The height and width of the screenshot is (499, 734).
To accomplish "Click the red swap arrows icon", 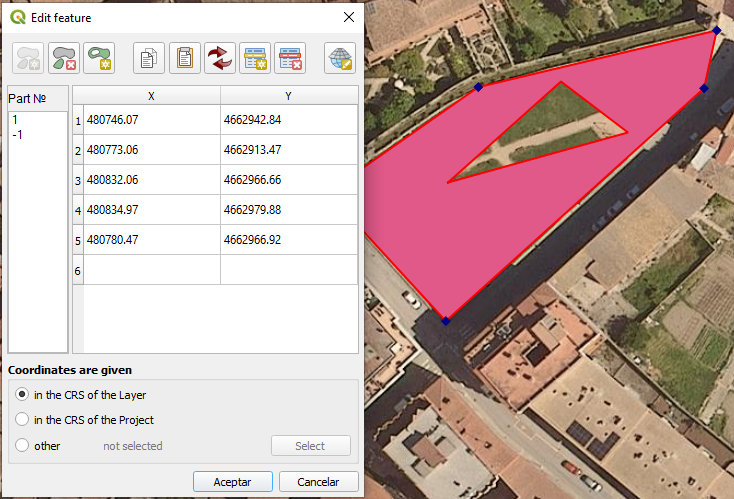I will [219, 58].
